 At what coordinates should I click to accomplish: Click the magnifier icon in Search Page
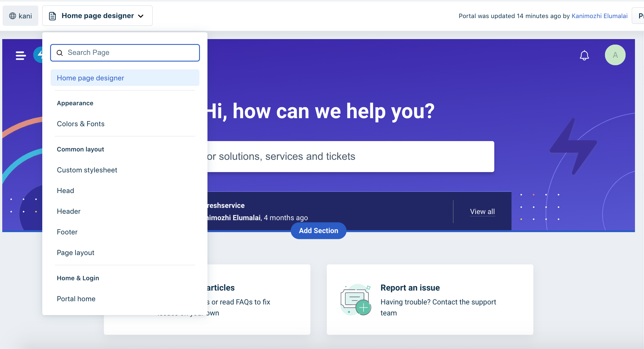pyautogui.click(x=60, y=53)
